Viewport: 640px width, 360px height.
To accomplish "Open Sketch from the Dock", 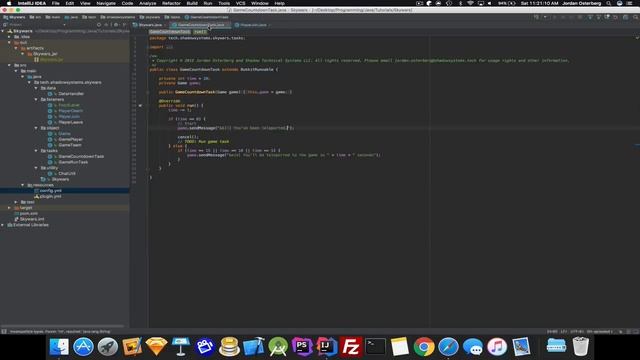I will (x=156, y=347).
